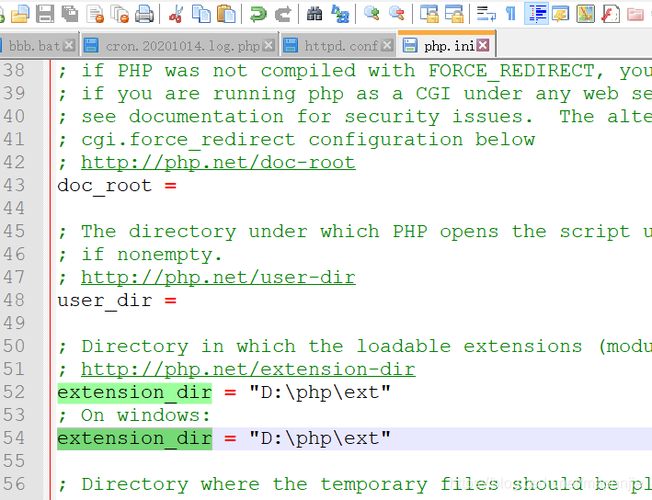Open the http://php.net/doc-root link
This screenshot has width=652, height=500.
(x=218, y=163)
